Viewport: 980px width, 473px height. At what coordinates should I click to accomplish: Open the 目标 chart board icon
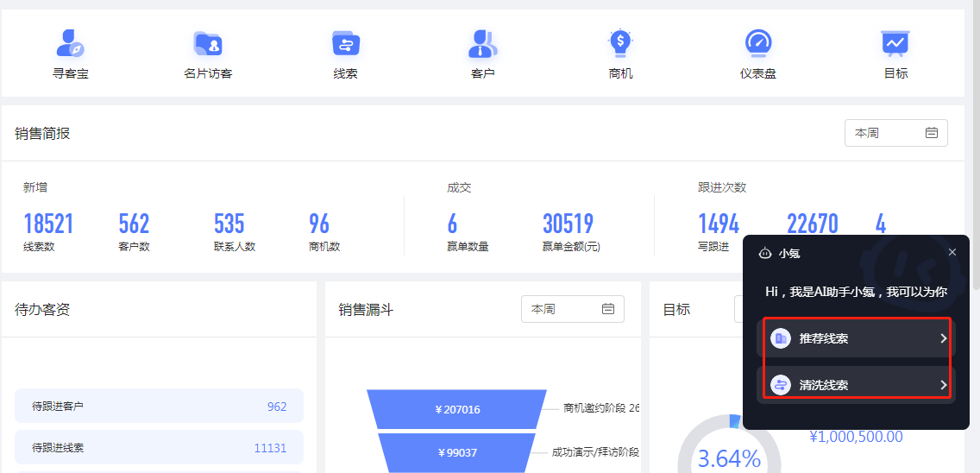895,43
